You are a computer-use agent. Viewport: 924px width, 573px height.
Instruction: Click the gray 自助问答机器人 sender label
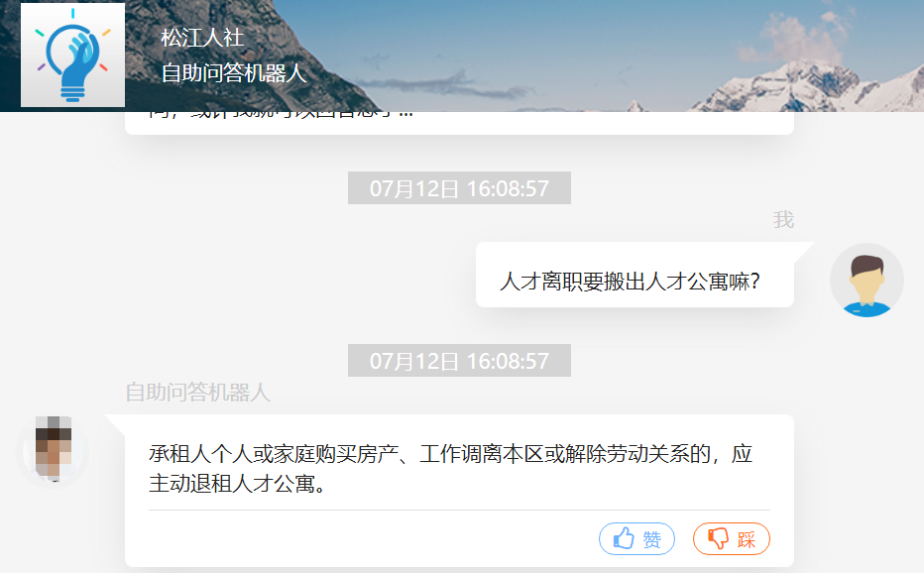click(x=198, y=393)
